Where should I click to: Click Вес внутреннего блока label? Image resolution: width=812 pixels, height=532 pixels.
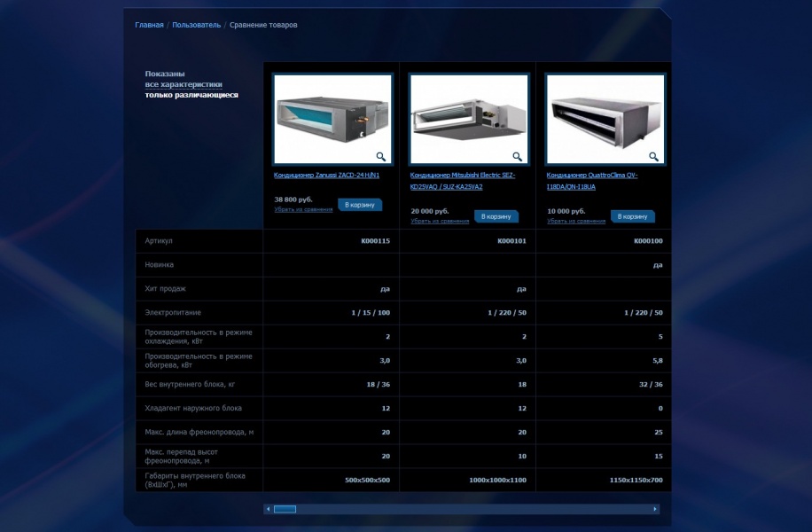coord(190,384)
